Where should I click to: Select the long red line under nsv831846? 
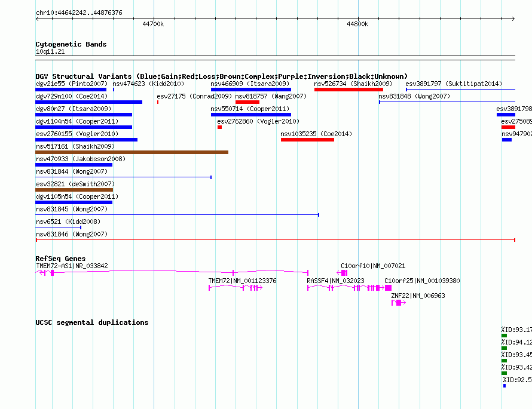[x=276, y=240]
